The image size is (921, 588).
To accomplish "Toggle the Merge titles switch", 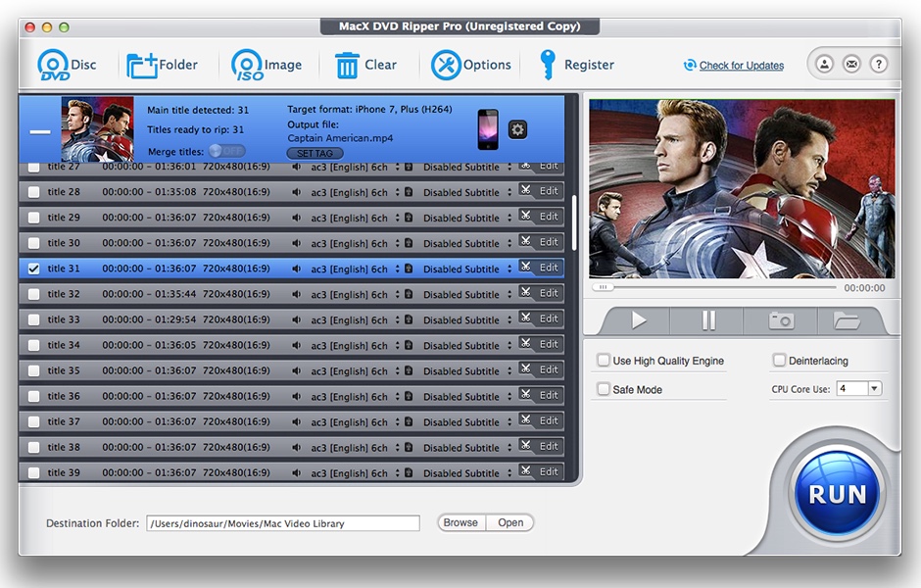I will coord(226,151).
